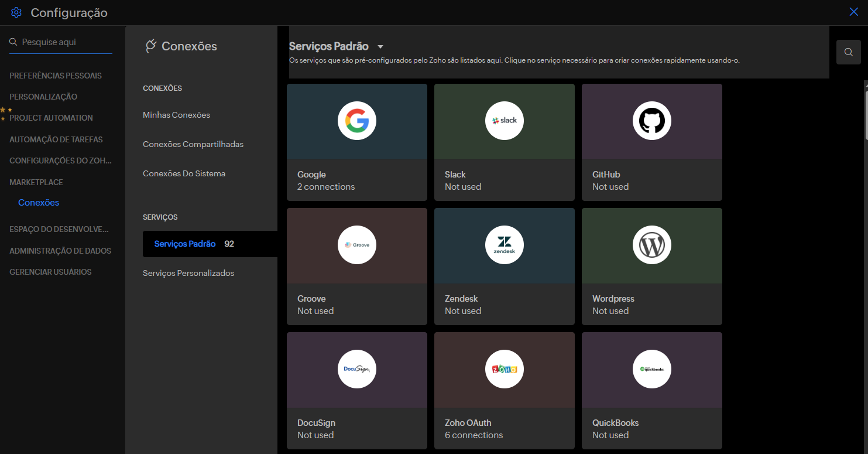This screenshot has width=868, height=454.
Task: Click the Groove service name
Action: coord(311,299)
